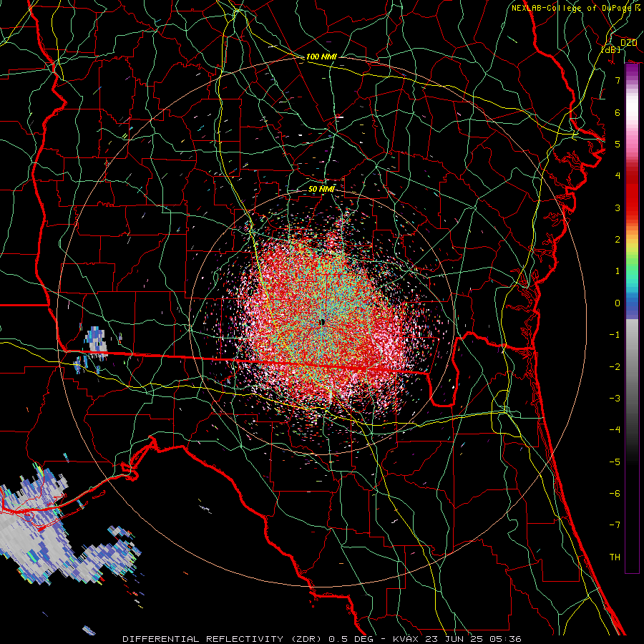Click the 2 value on the color scale
This screenshot has height=644, width=644.
618,240
